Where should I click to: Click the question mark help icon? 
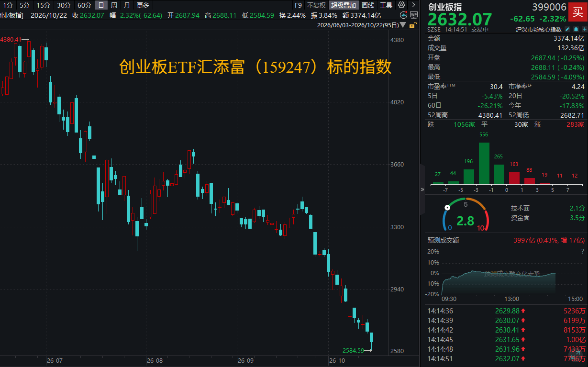pos(582,251)
